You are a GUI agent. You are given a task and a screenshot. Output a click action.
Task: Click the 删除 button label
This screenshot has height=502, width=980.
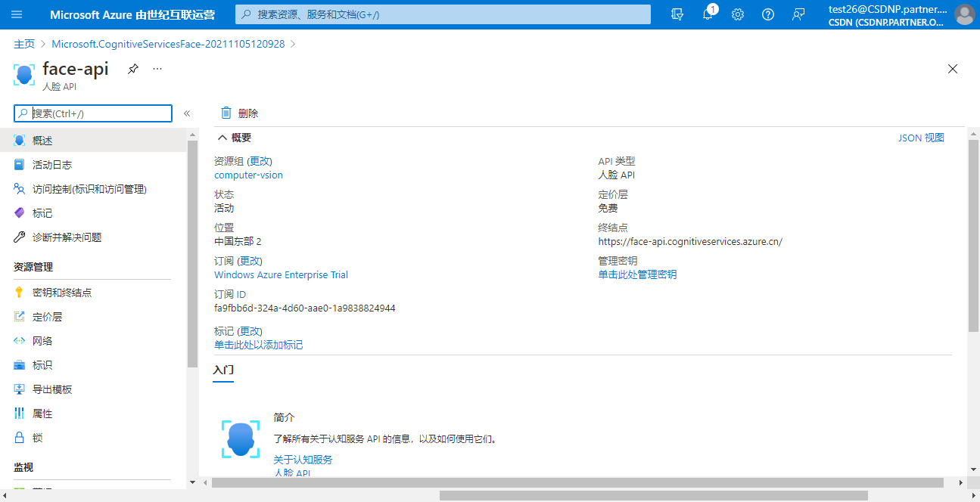(x=248, y=113)
